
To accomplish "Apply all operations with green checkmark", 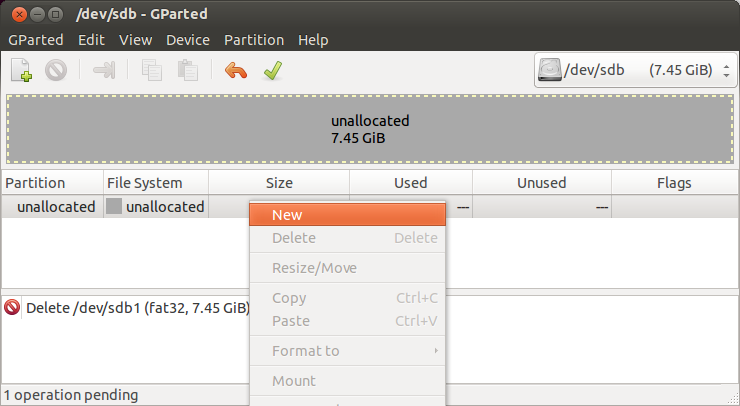I will (273, 70).
